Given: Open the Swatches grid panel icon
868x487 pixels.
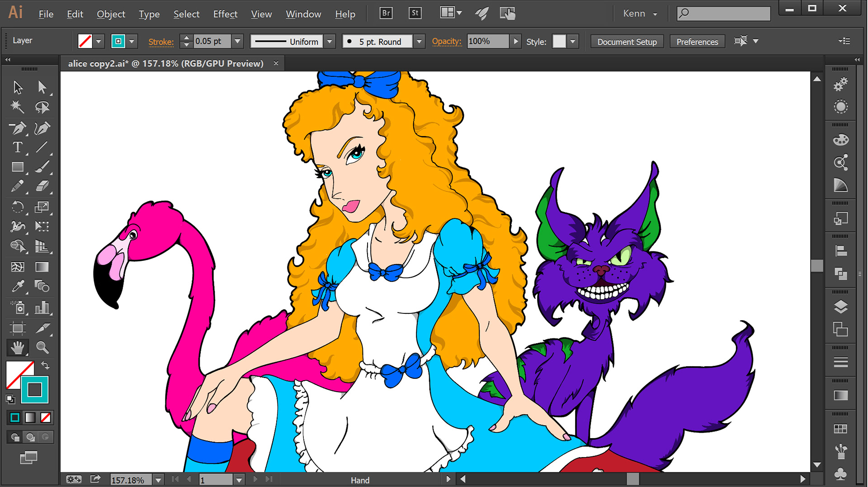Looking at the screenshot, I should (x=840, y=429).
